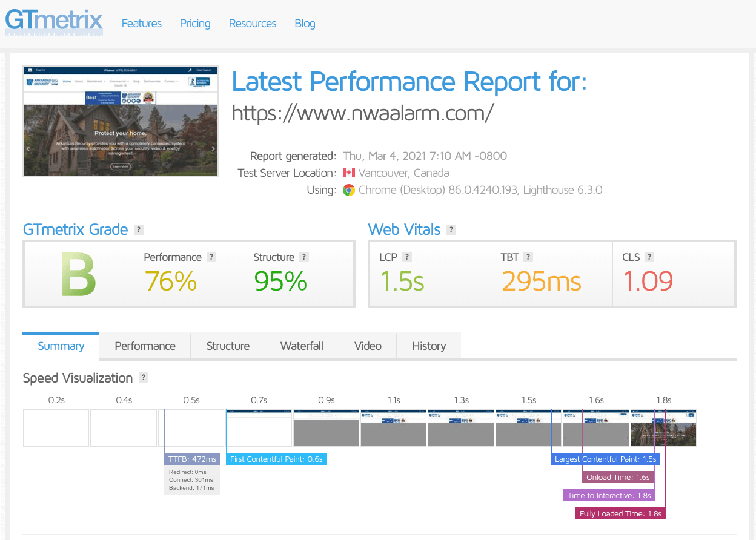756x540 pixels.
Task: Click help icon next to GTmetrix Grade
Action: click(139, 229)
